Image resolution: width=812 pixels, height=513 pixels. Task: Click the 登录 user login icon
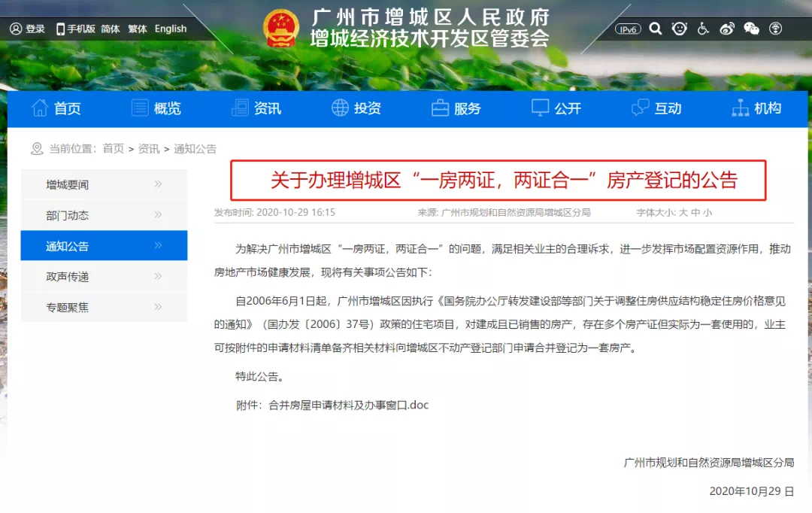[17, 29]
